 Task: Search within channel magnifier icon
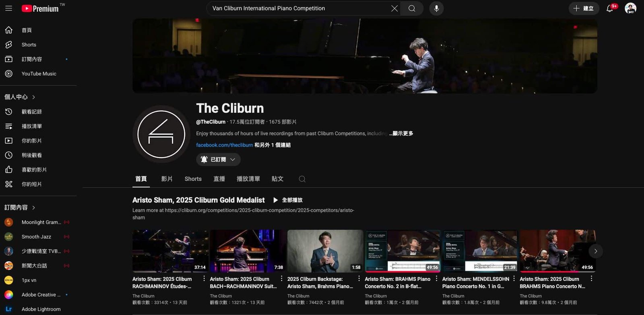[x=302, y=179]
